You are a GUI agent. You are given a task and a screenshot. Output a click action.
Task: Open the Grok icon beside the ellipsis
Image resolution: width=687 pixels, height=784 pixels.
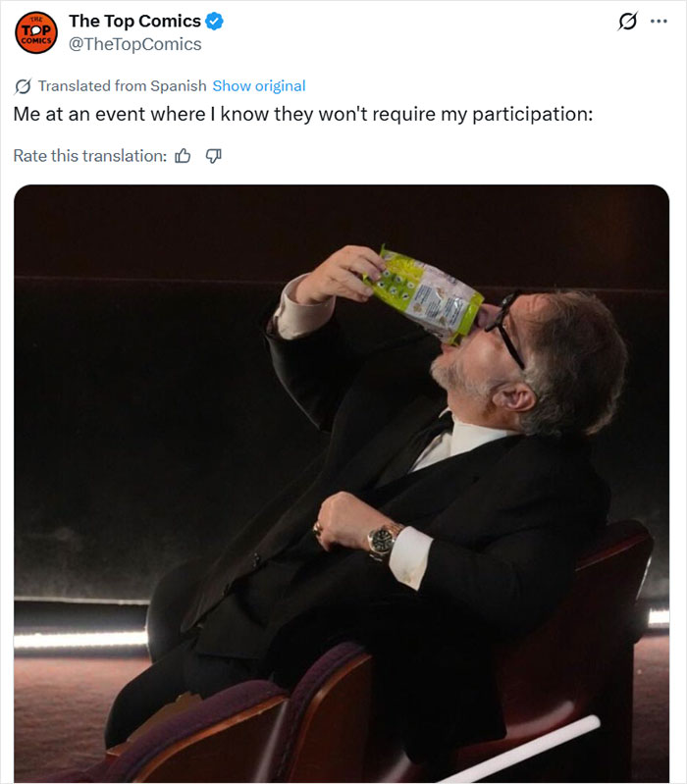[x=627, y=22]
